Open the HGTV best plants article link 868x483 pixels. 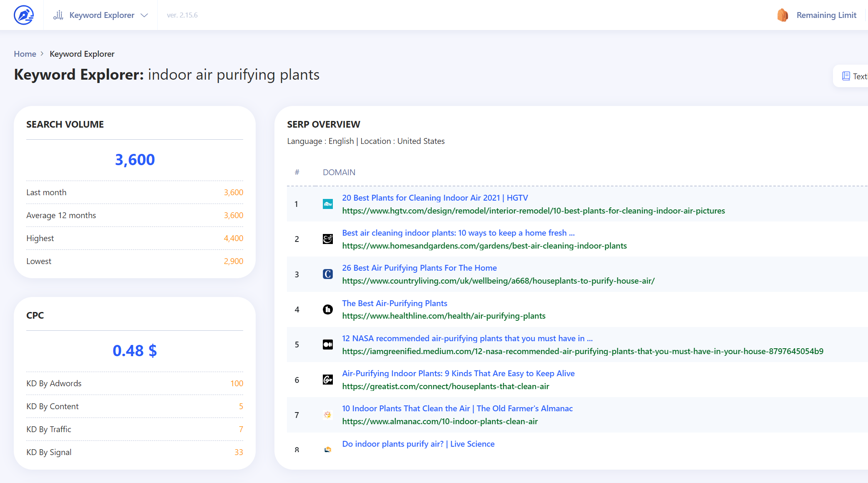point(435,198)
